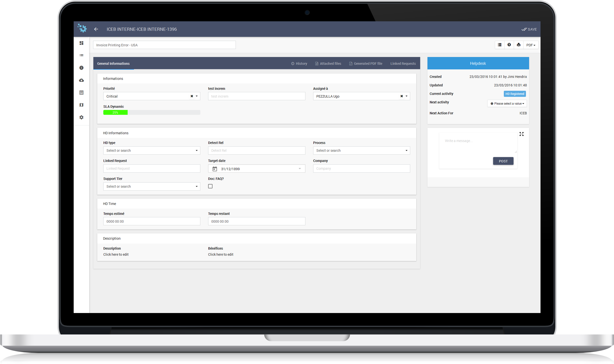Switch to the Attached files tab
This screenshot has width=614, height=364.
328,63
